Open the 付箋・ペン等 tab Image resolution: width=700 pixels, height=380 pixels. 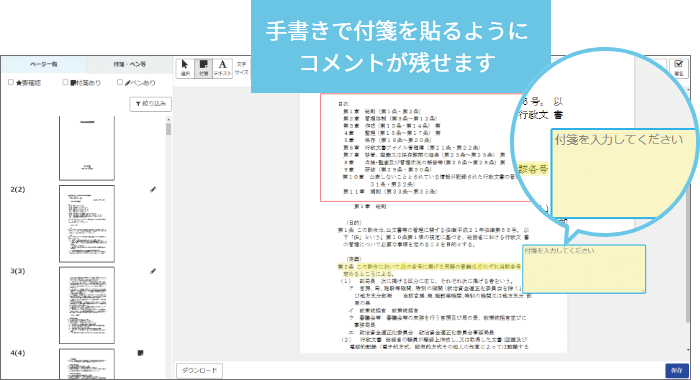(129, 64)
